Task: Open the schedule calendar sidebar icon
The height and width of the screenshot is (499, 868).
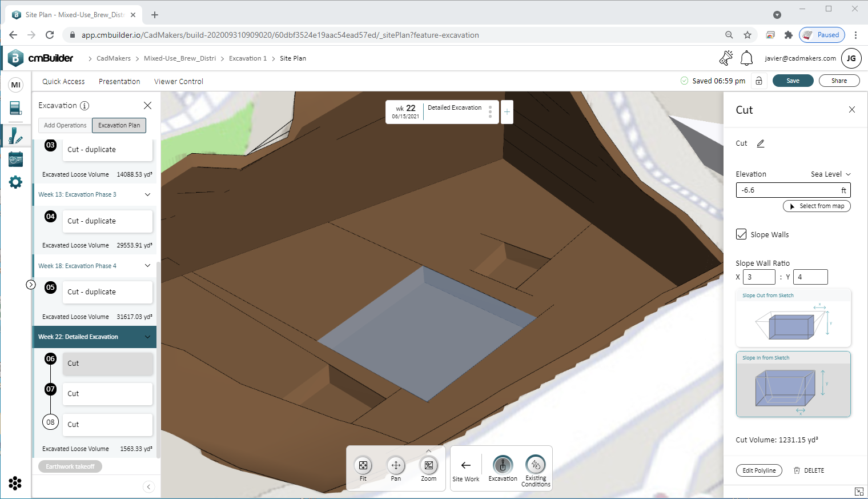Action: click(16, 159)
